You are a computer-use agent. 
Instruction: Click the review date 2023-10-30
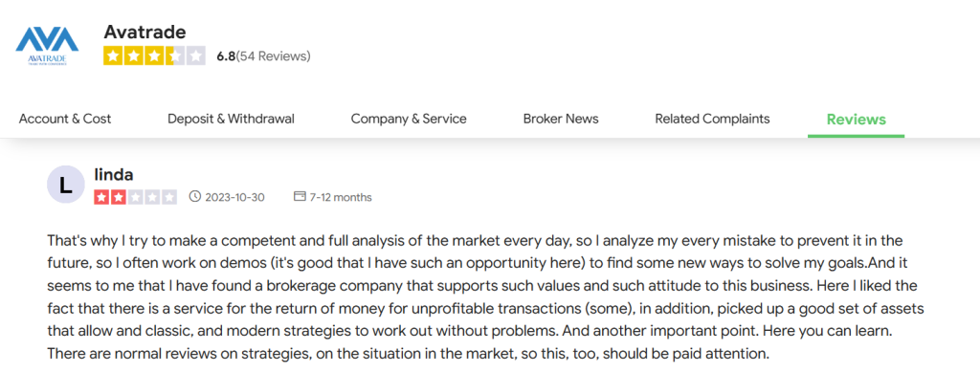234,197
